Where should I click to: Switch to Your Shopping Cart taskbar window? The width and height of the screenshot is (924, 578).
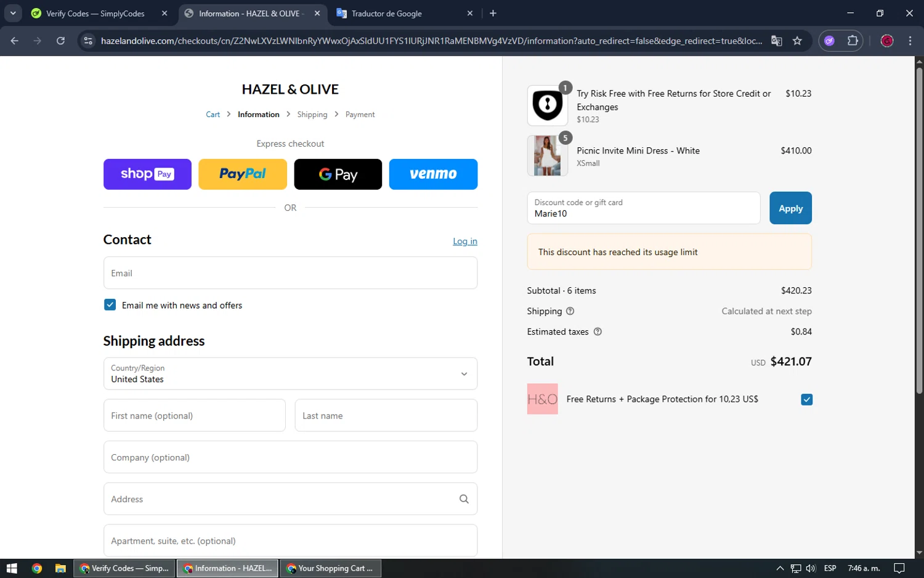pos(331,568)
